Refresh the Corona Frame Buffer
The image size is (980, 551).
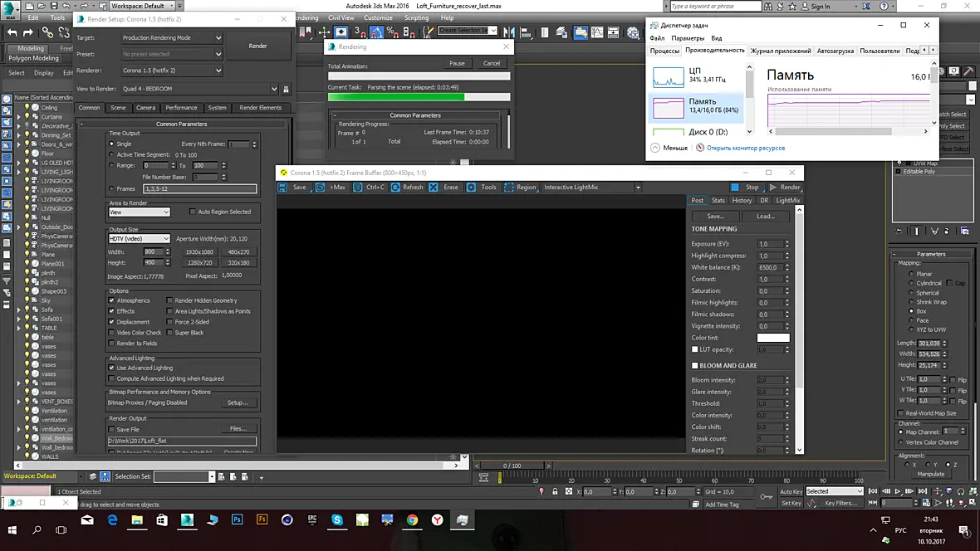tap(407, 188)
